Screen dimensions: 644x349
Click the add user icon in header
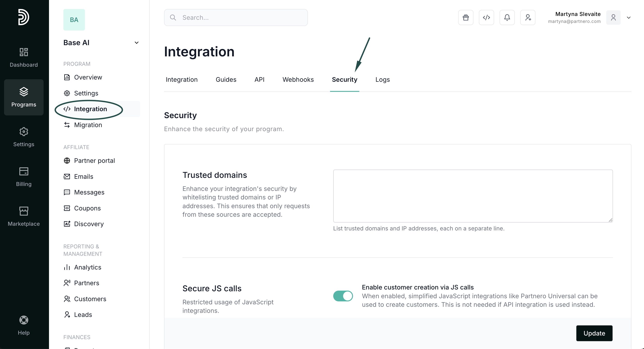coord(528,18)
